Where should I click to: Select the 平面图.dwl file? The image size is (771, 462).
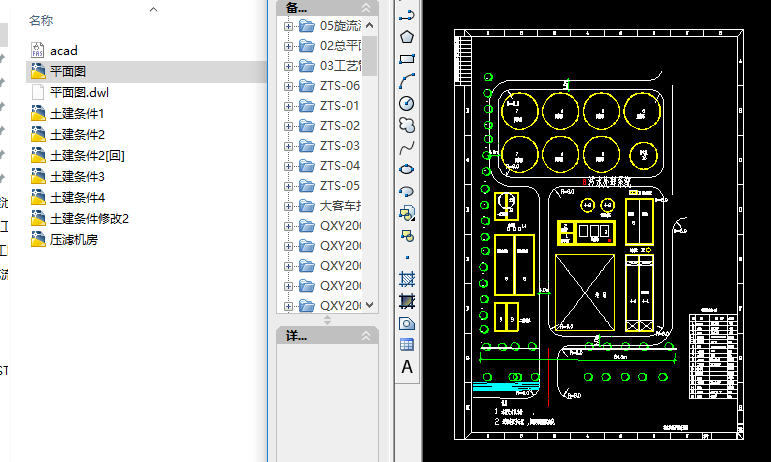click(x=79, y=92)
